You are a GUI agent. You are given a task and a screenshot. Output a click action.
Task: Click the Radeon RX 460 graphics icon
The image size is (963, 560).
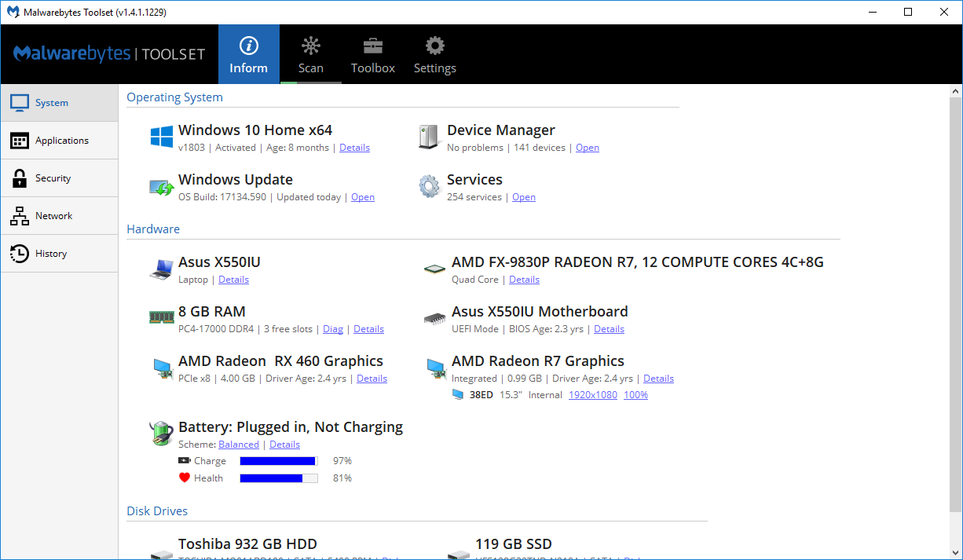(x=163, y=368)
